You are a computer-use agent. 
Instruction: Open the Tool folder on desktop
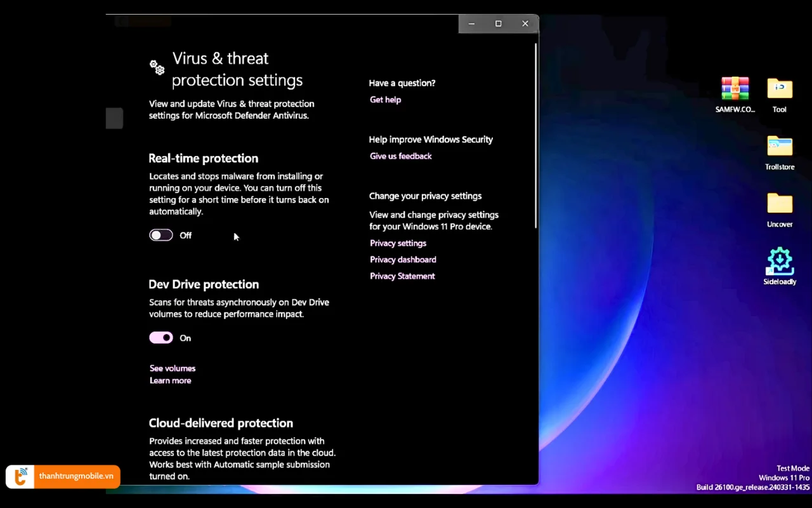780,89
